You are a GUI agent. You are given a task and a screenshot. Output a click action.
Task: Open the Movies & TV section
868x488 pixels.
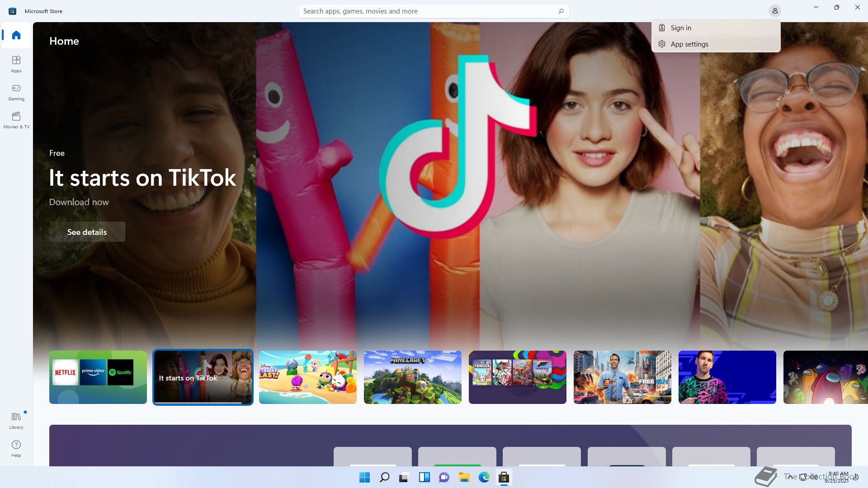(16, 120)
